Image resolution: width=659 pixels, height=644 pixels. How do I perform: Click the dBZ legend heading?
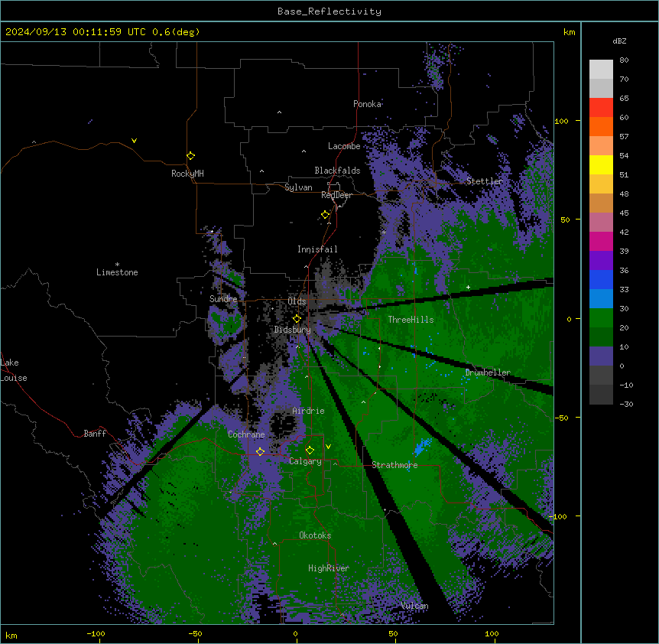[619, 41]
